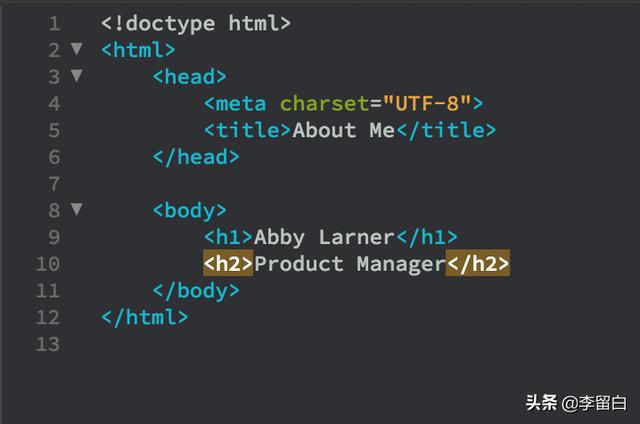Viewport: 640px width, 424px height.
Task: Click the highlighted opening h2 tag
Action: [228, 264]
